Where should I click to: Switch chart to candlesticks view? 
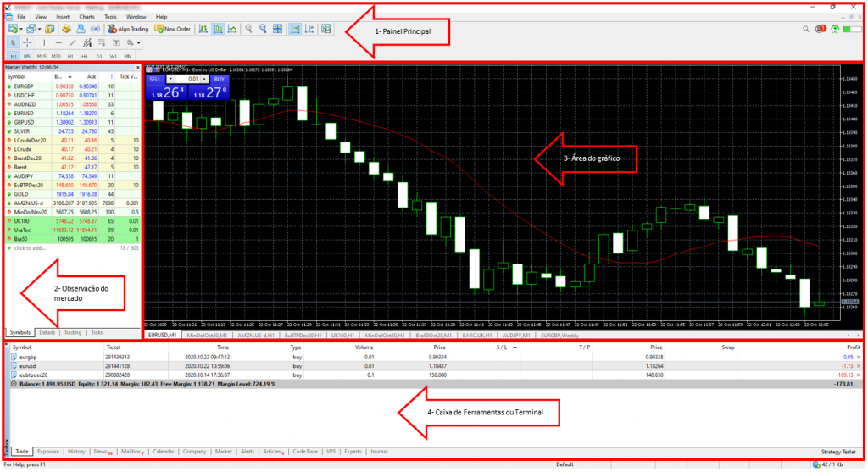pos(218,29)
